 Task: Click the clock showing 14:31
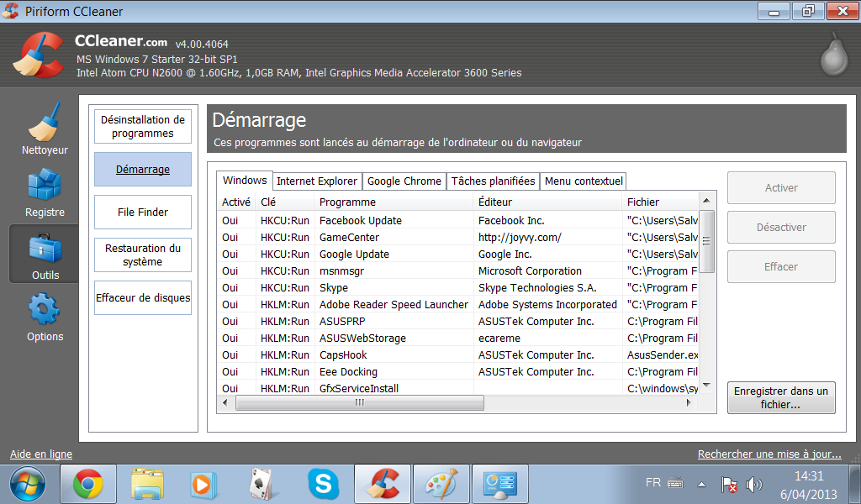tap(809, 476)
